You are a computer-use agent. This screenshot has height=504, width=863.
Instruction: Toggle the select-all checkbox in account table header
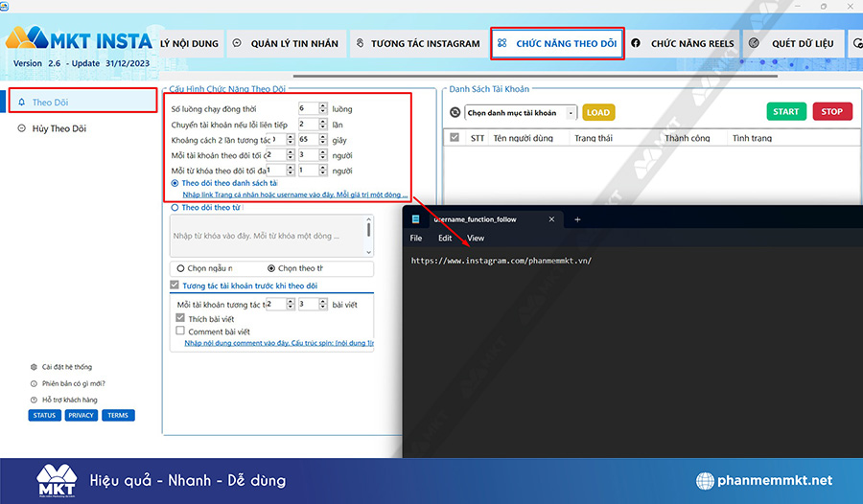455,138
